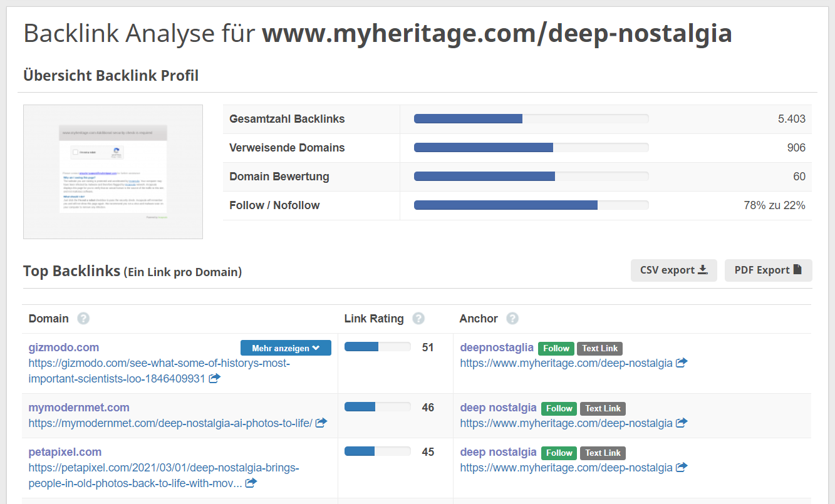Click the petapixel link rating bar
Screen dimensions: 835x504
tap(378, 451)
